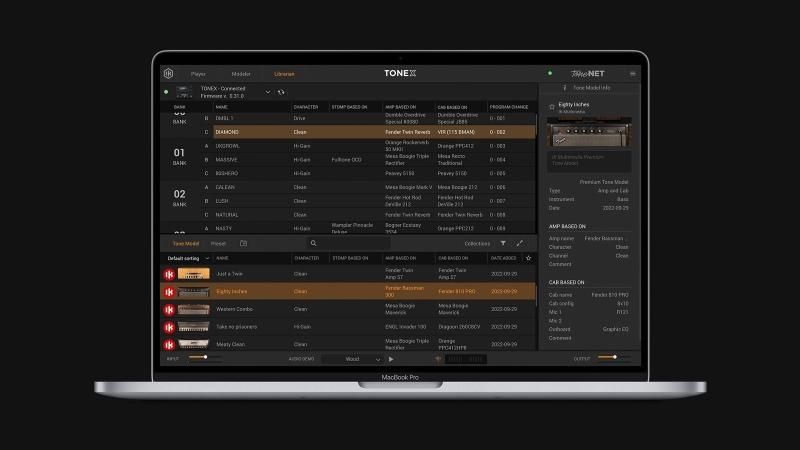Click the TONEX pedal device thumbnail icon
This screenshot has width=800, height=450.
184,92
